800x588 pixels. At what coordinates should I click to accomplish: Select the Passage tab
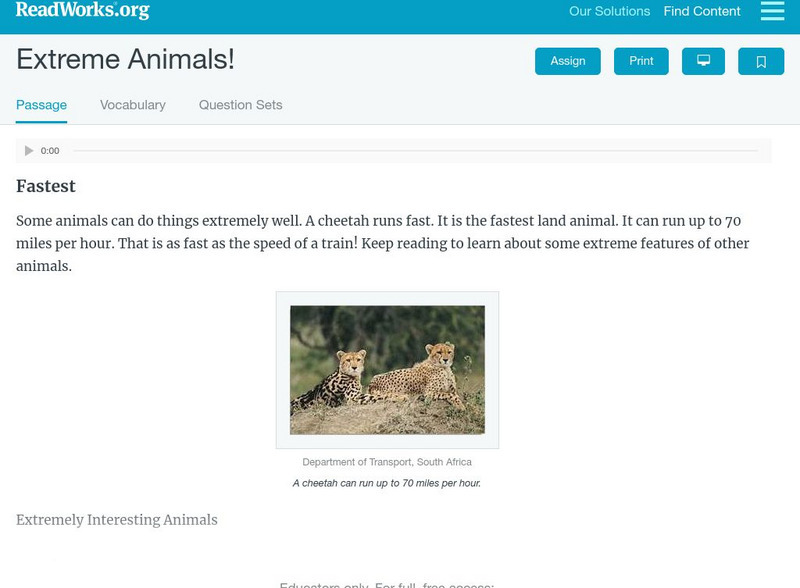pos(41,105)
